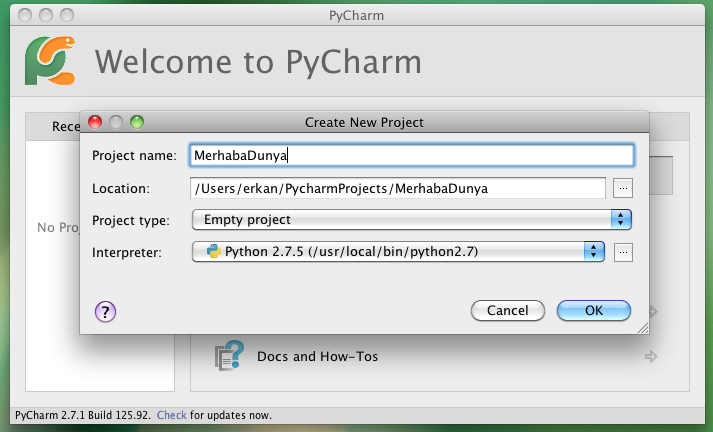Click the purple help question mark icon

[x=105, y=311]
